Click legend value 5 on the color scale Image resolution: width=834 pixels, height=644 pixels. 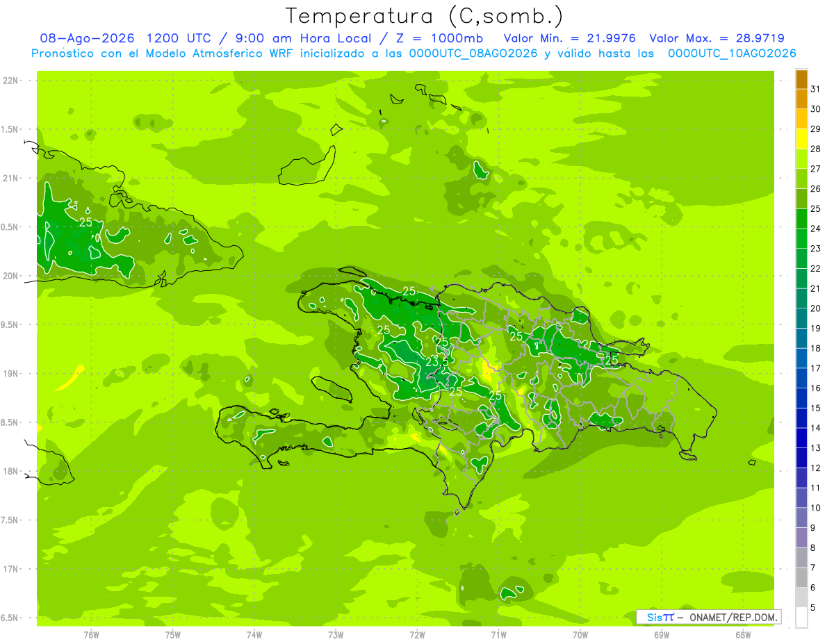[813, 607]
